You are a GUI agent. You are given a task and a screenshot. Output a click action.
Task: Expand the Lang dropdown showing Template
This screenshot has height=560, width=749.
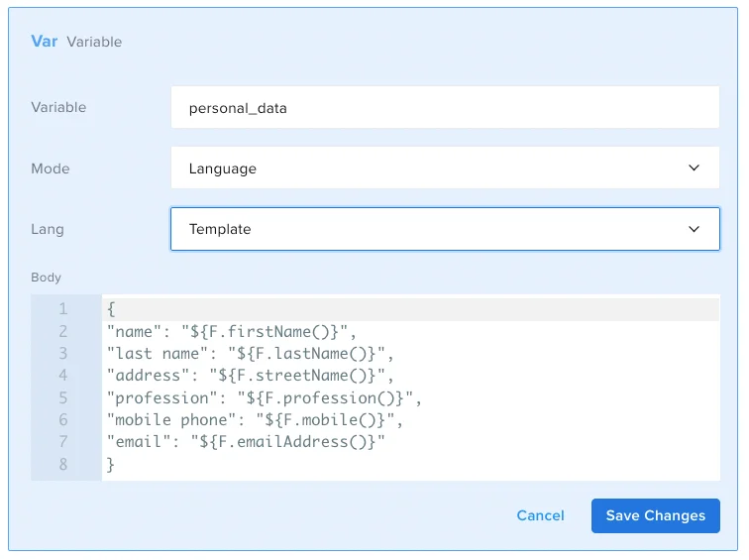pos(444,229)
